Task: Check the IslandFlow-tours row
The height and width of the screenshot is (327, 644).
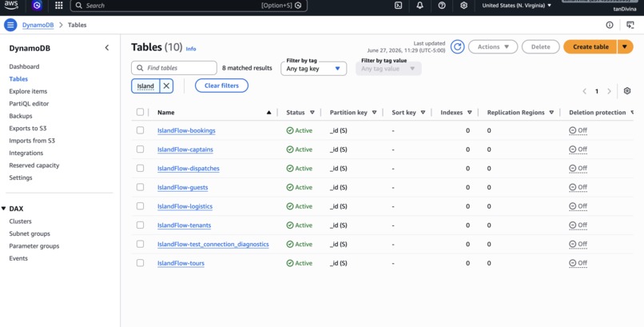Action: pos(140,263)
